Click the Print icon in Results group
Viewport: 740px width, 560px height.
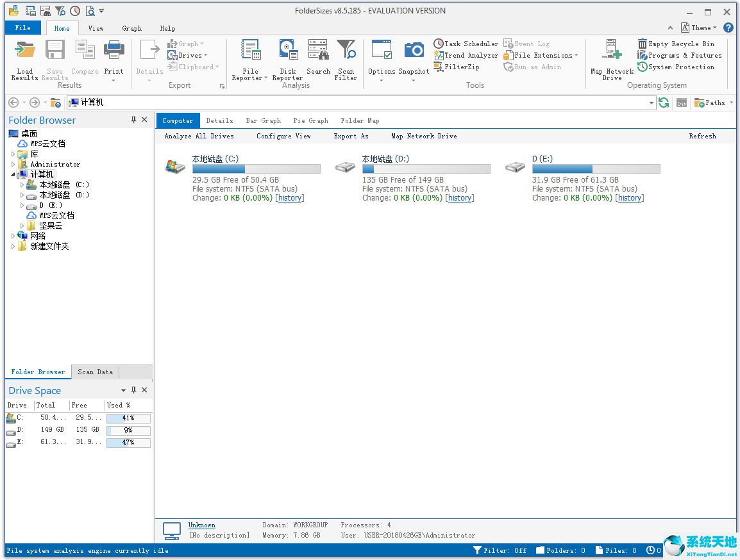pos(114,50)
